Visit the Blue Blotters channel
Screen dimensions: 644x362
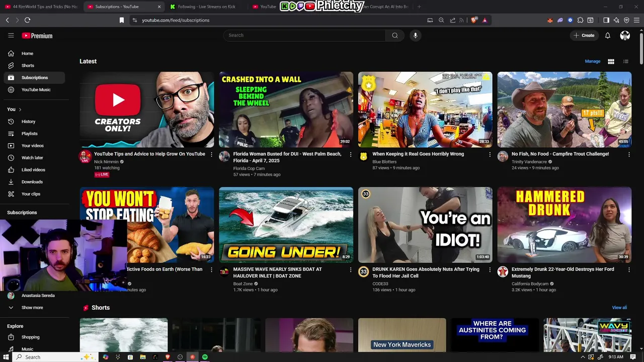point(384,162)
